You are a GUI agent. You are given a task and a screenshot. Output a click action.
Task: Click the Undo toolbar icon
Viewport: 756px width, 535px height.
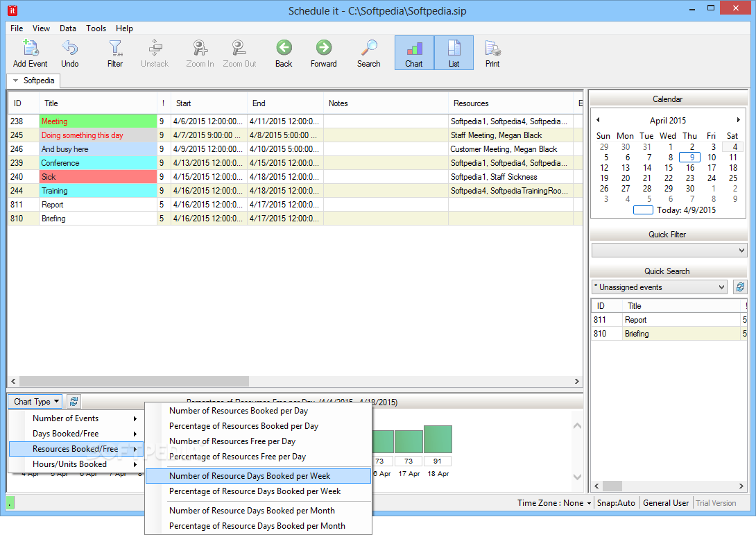pos(70,53)
